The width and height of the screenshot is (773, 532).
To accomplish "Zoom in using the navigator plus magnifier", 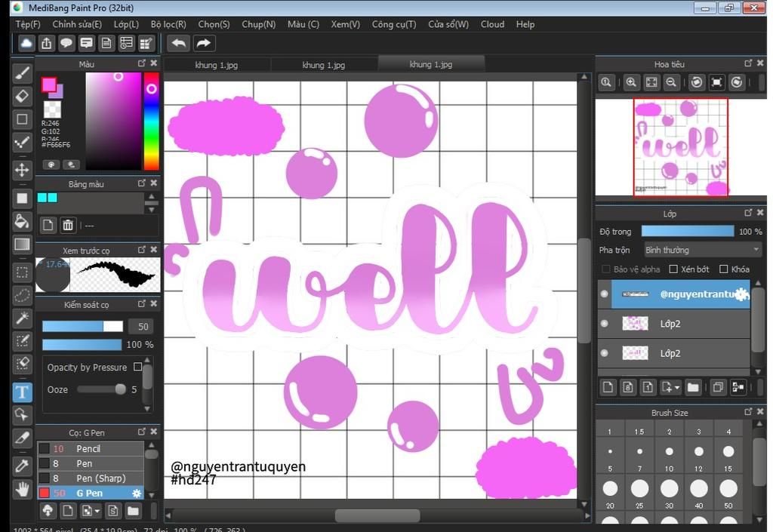I will click(631, 82).
